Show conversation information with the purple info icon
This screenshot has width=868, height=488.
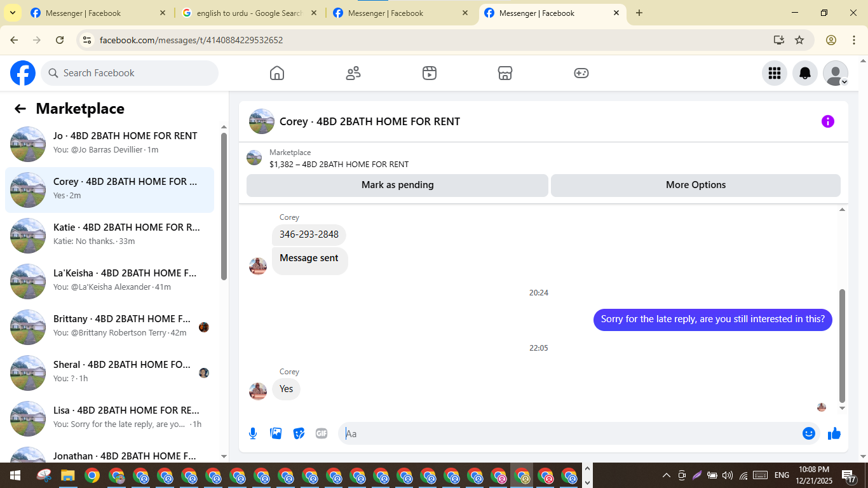click(x=828, y=121)
